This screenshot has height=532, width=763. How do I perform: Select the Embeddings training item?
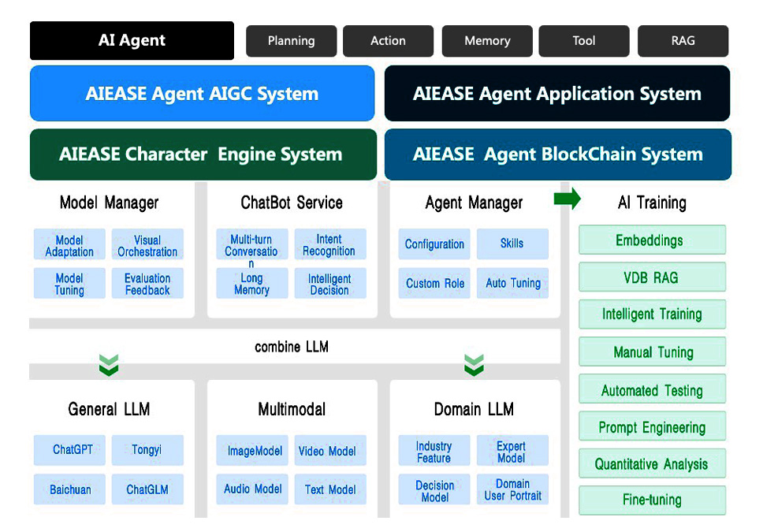[652, 240]
